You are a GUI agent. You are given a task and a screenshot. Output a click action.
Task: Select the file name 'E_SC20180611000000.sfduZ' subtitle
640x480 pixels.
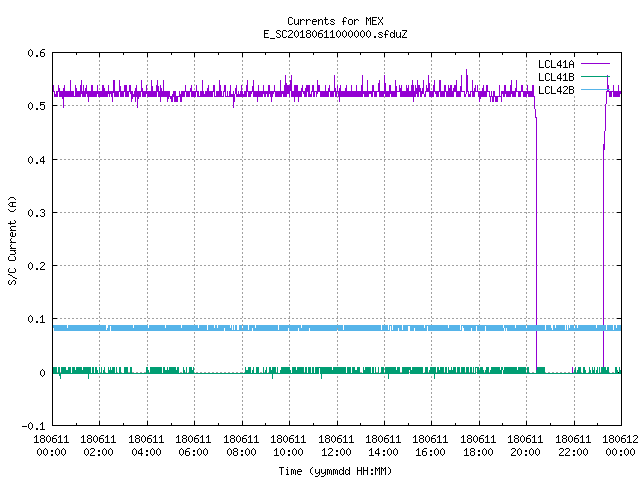335,34
